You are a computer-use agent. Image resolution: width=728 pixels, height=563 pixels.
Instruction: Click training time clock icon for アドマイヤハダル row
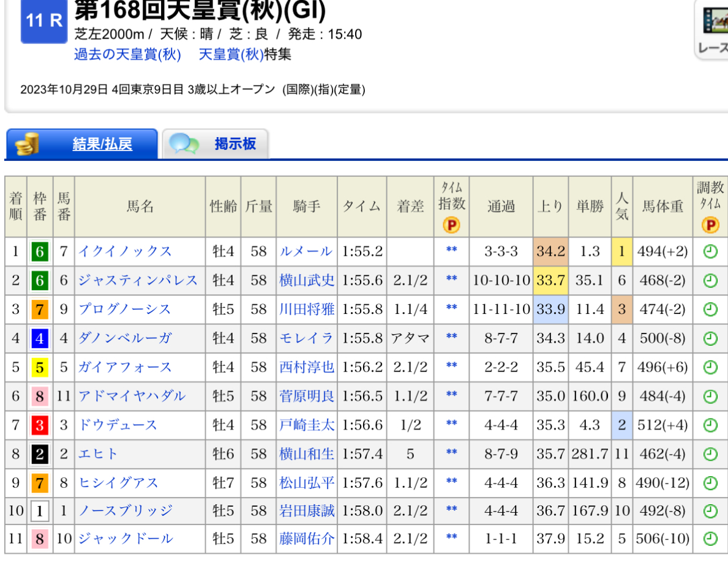click(x=710, y=396)
